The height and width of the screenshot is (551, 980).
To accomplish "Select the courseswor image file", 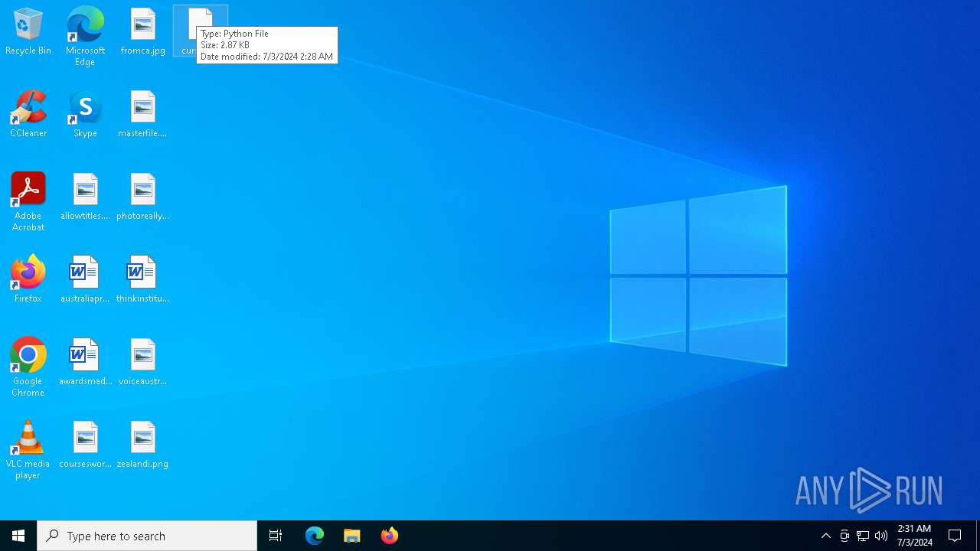I will (85, 445).
